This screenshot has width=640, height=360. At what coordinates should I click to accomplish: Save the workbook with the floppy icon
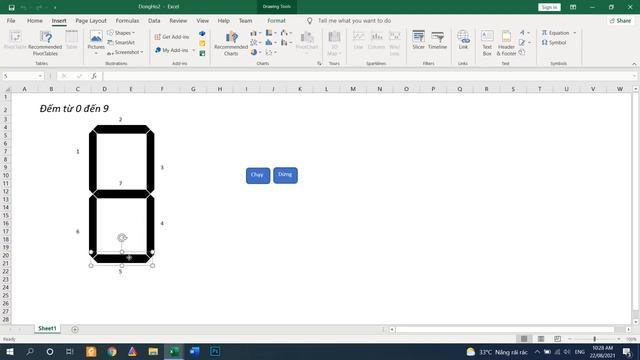click(11, 7)
